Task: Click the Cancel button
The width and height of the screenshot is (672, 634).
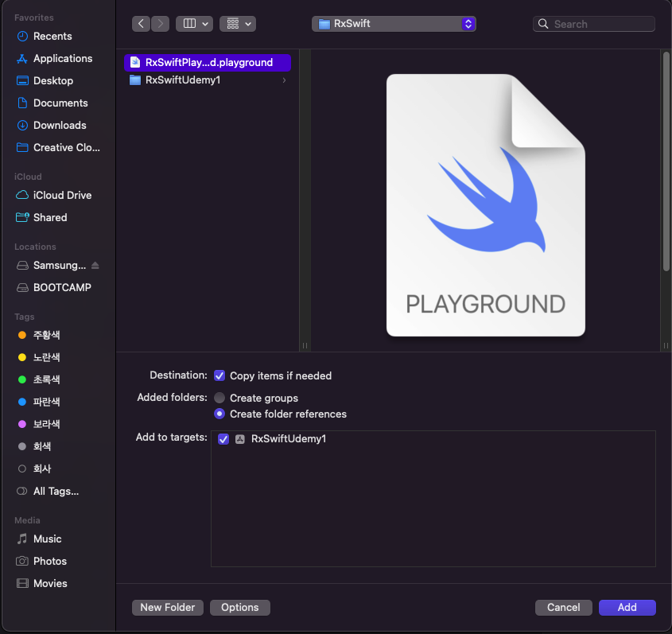Action: coord(564,608)
